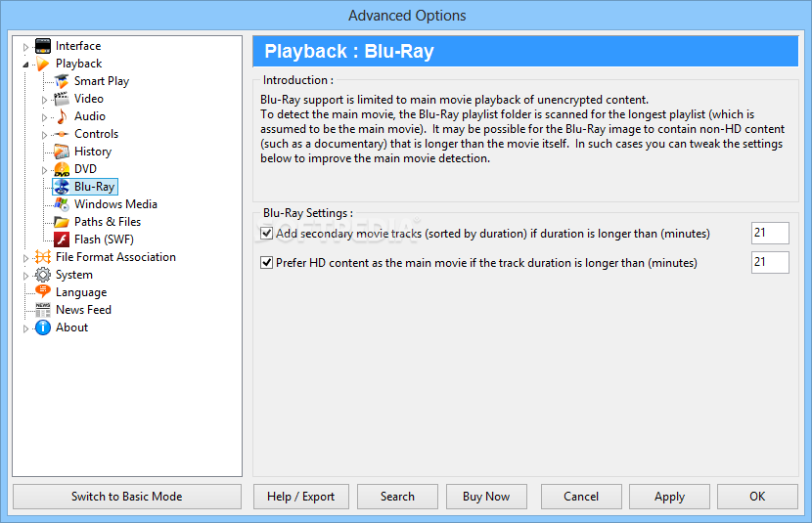The height and width of the screenshot is (523, 812).
Task: Select the Video tree label
Action: coord(89,99)
